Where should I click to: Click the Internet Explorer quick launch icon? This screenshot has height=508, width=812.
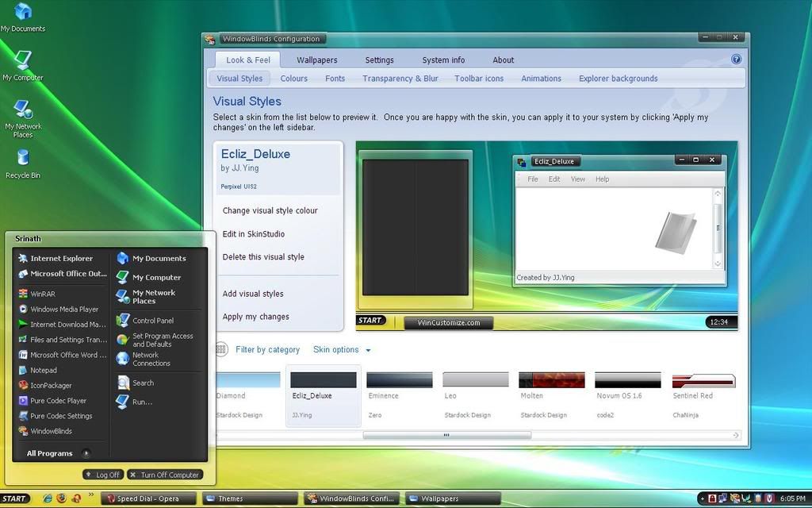[x=48, y=498]
